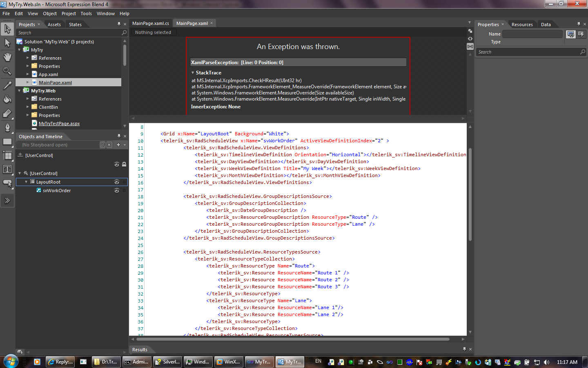Expand MyTry References node

tap(27, 58)
